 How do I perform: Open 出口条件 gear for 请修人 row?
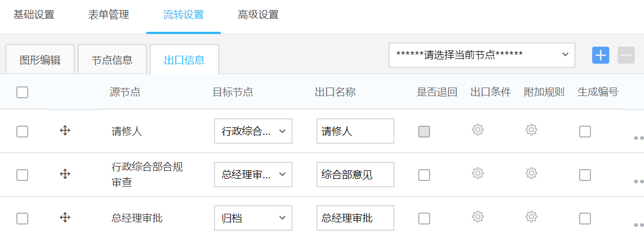[478, 130]
